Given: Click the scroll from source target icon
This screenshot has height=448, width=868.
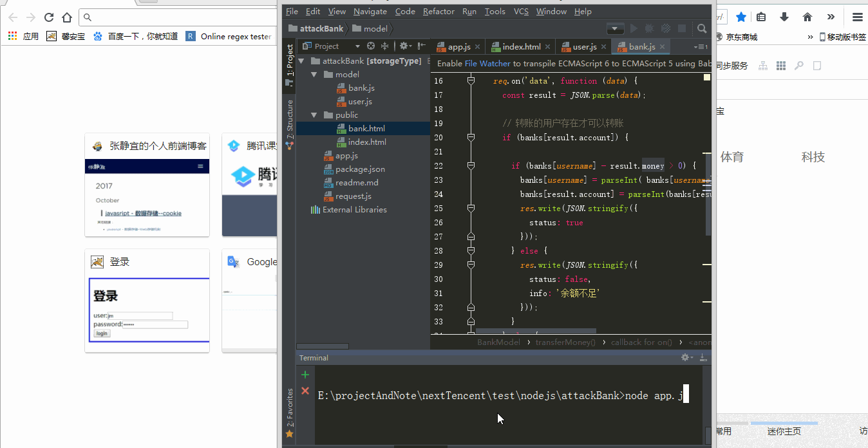Looking at the screenshot, I should (371, 46).
